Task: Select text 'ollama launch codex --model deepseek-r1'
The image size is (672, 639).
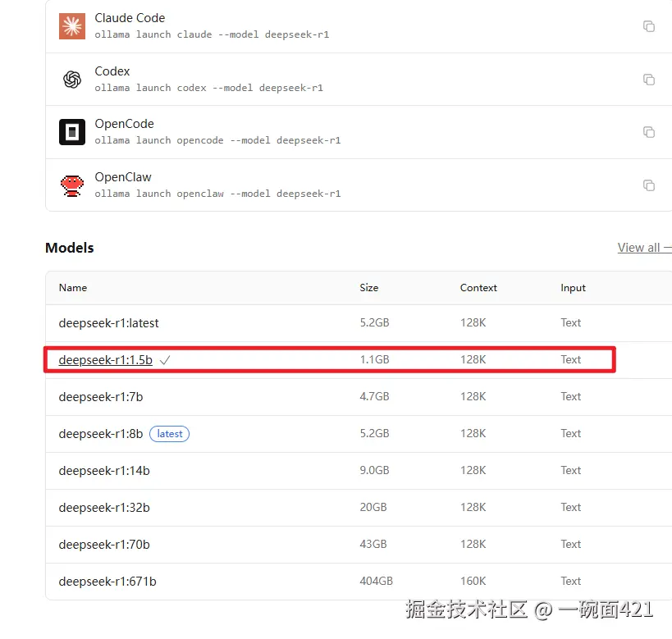Action: [208, 88]
